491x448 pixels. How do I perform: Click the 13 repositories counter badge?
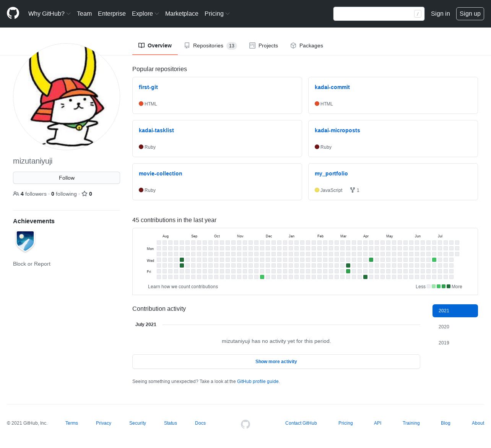pos(232,46)
